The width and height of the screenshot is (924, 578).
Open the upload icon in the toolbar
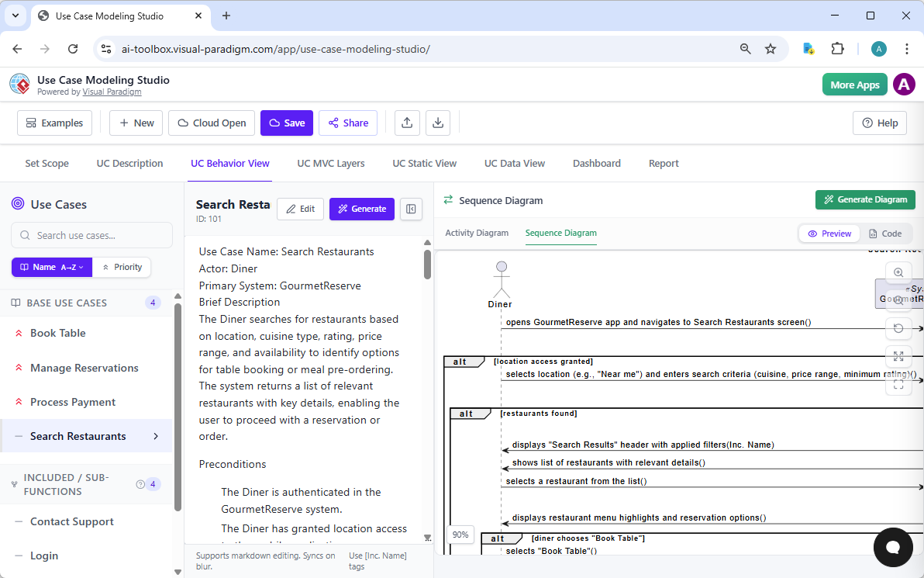(x=407, y=123)
